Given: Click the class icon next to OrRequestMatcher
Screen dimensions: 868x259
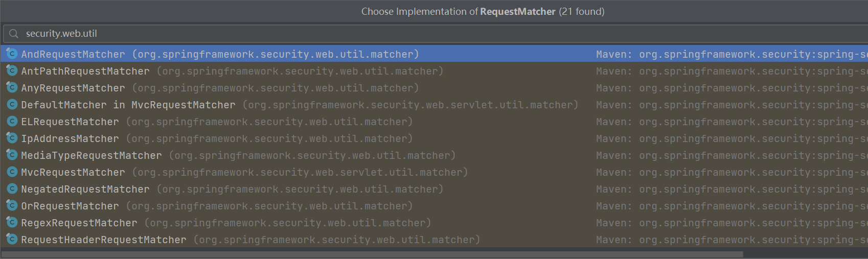Looking at the screenshot, I should (12, 205).
